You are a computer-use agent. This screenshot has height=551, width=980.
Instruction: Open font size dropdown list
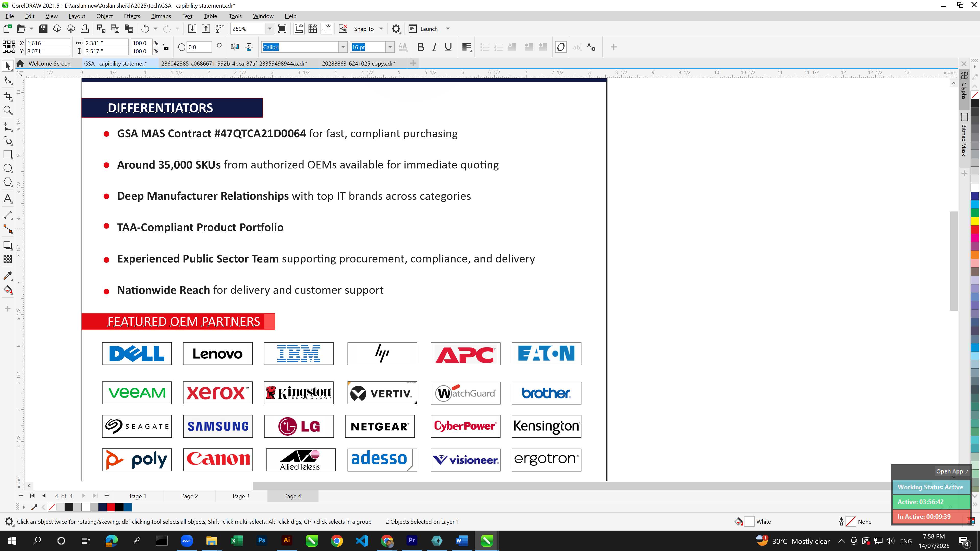(x=390, y=47)
